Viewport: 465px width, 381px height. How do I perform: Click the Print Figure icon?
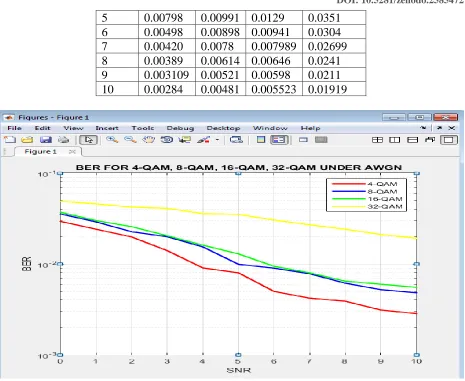[63, 140]
